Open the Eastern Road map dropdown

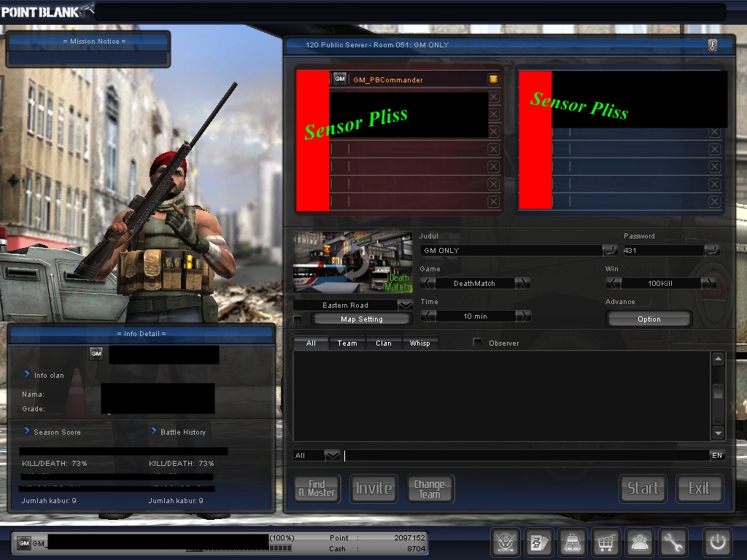pos(405,306)
